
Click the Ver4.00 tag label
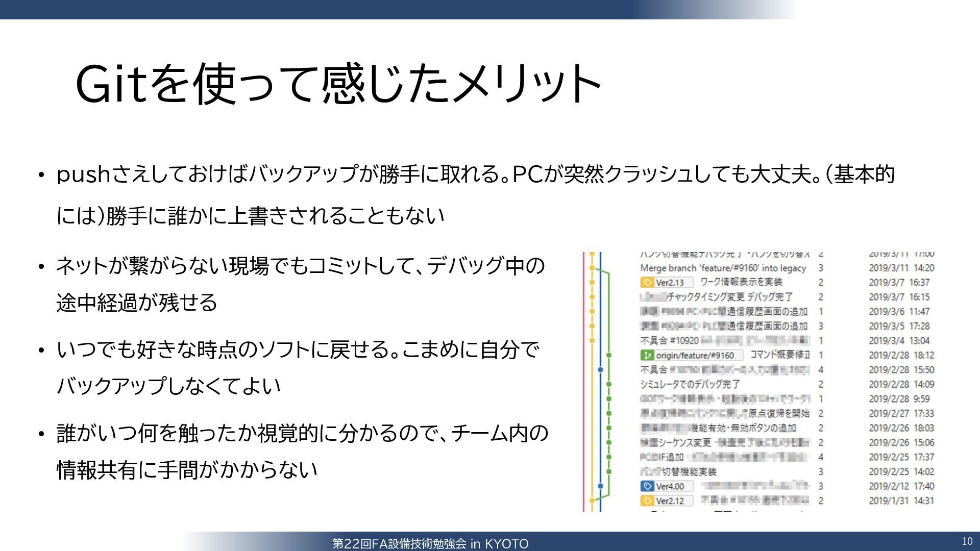click(670, 486)
